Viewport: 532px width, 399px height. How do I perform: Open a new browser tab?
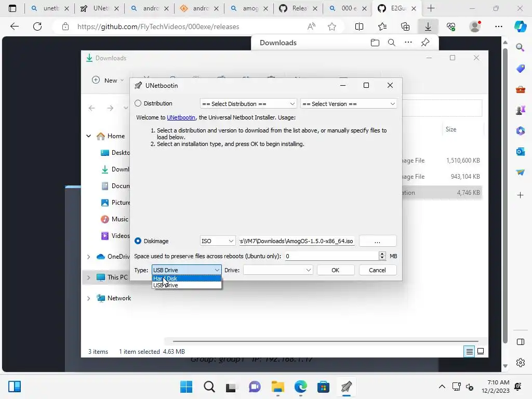[431, 8]
